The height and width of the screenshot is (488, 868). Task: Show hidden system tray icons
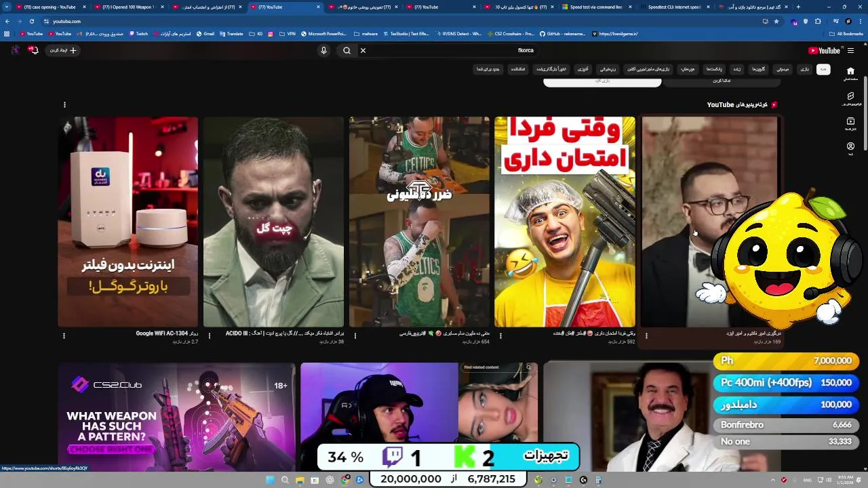pyautogui.click(x=772, y=480)
